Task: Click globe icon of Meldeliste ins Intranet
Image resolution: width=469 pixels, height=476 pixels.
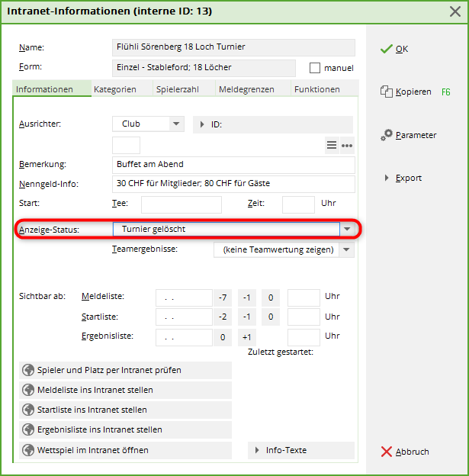Action: (28, 390)
